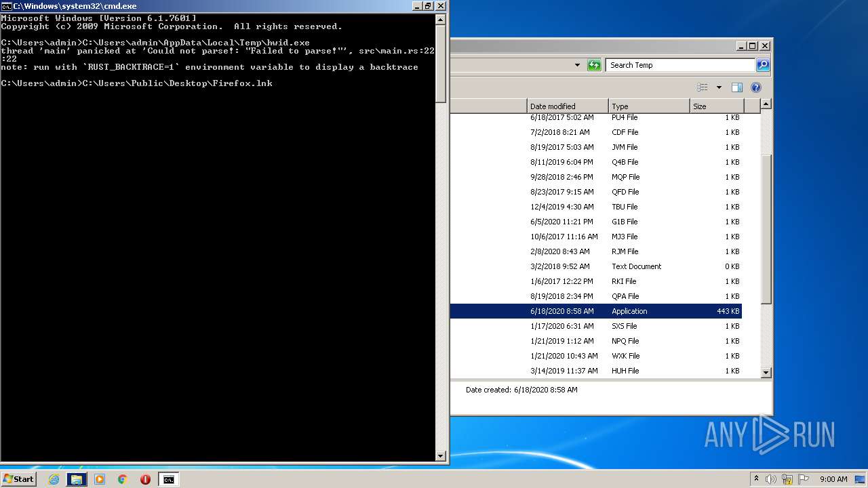Launch Opera browser from taskbar
Viewport: 868px width, 488px height.
pyautogui.click(x=145, y=479)
